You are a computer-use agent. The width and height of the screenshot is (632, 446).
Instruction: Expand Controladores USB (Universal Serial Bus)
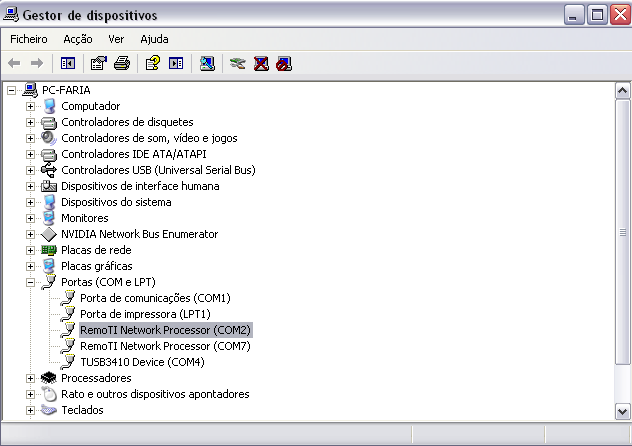(30, 170)
